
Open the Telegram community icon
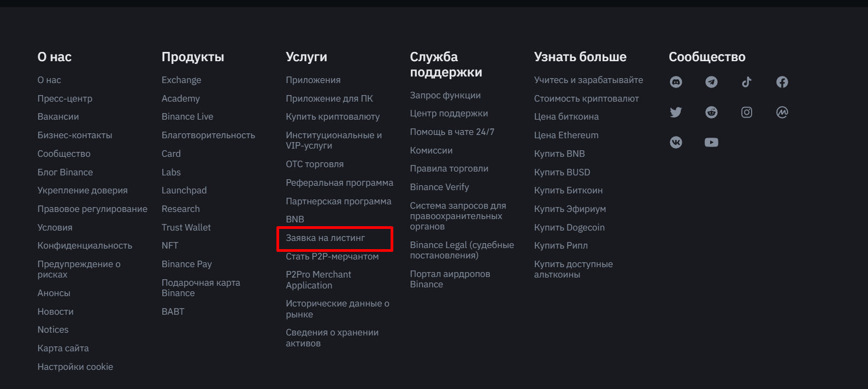711,82
